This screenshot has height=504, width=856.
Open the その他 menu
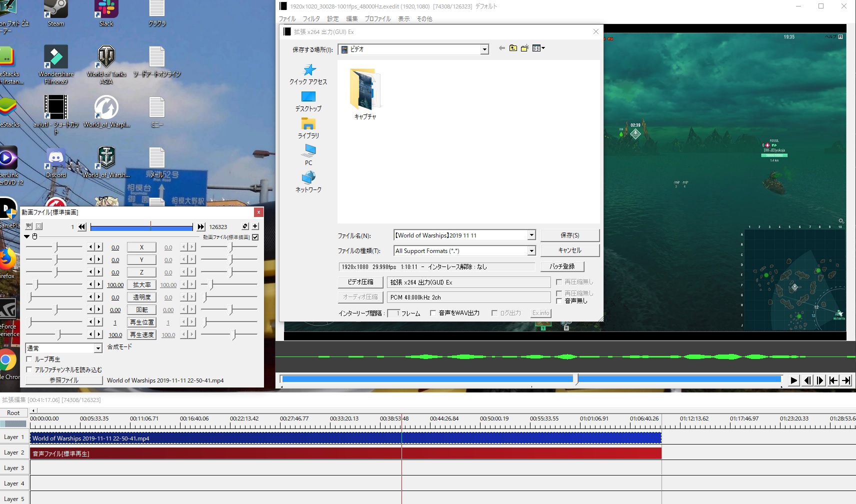(x=424, y=19)
